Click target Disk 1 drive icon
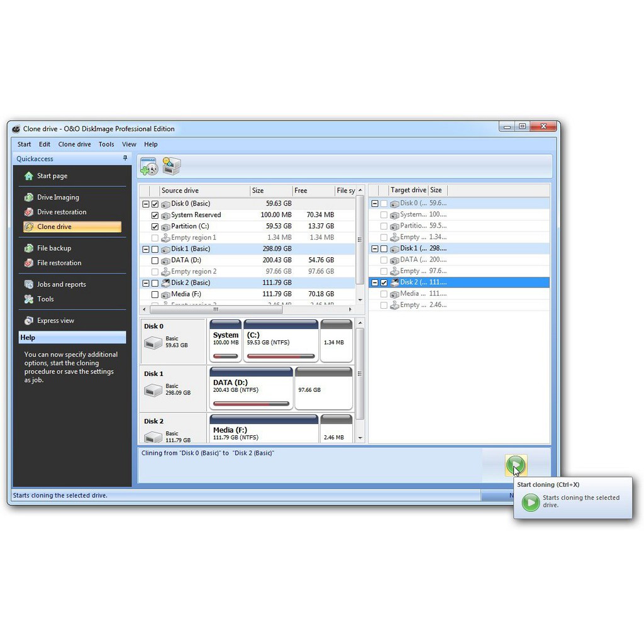 coord(394,248)
